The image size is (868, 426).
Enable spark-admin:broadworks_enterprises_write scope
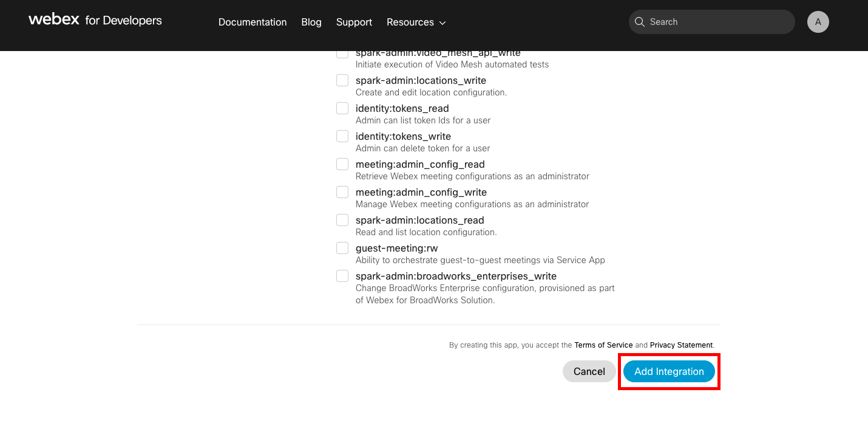pyautogui.click(x=342, y=275)
